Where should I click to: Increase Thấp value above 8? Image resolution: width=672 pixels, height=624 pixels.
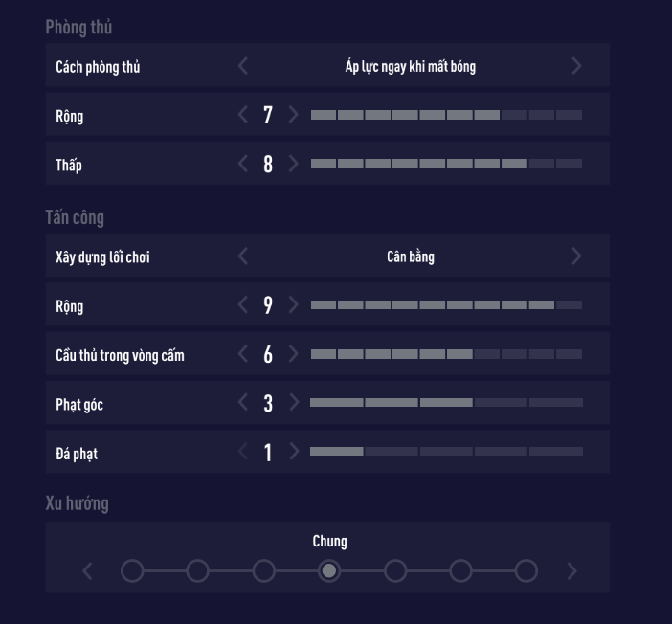293,164
